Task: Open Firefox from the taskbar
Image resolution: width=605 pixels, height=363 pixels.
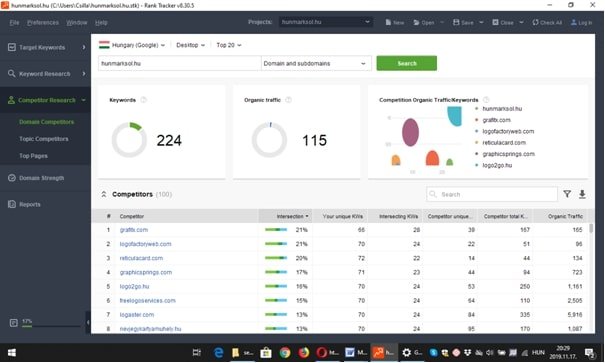Action: pyautogui.click(x=304, y=353)
